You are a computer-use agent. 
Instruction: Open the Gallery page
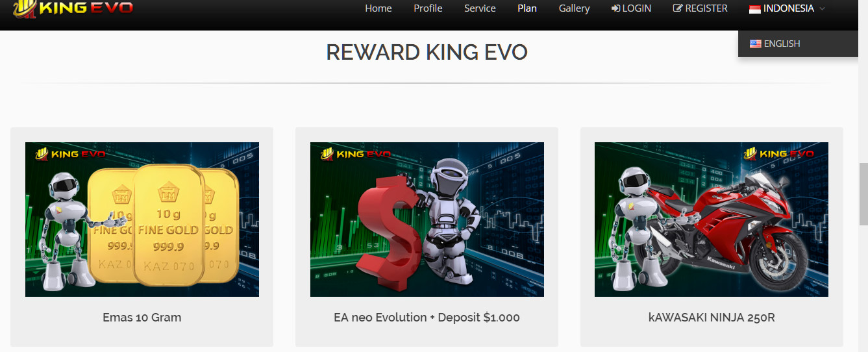coord(574,8)
